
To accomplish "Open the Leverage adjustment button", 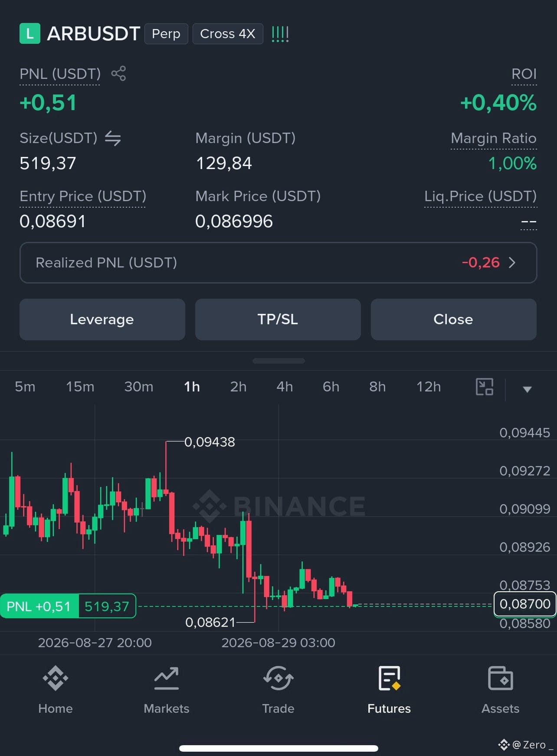I will (x=102, y=319).
